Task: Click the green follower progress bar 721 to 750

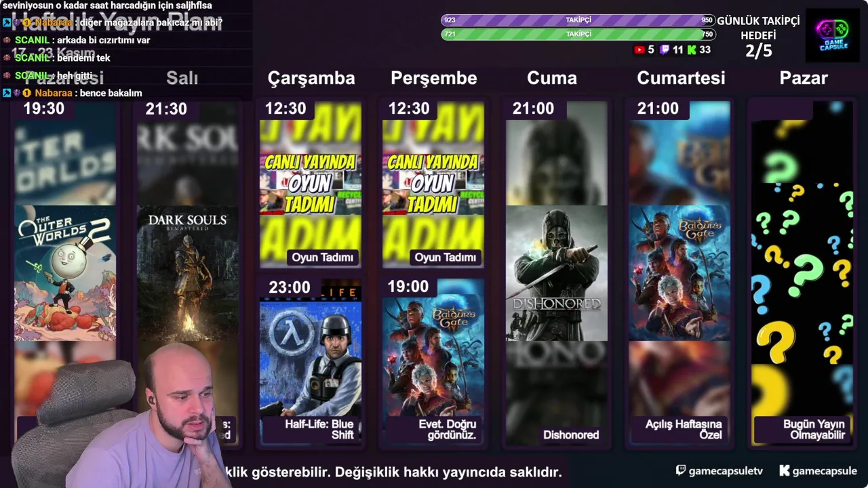Action: click(578, 34)
